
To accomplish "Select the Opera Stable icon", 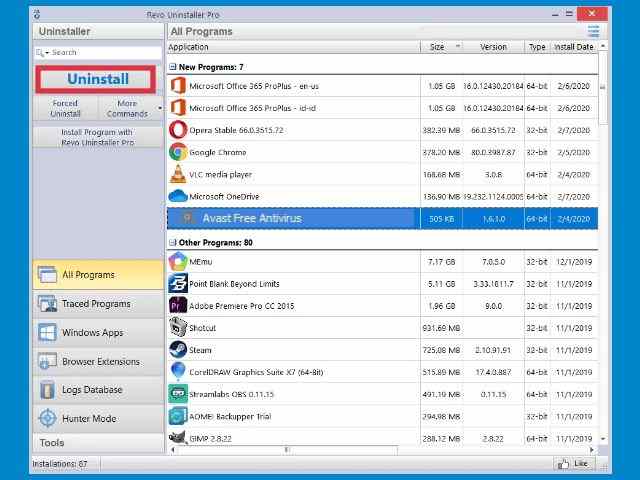I will pyautogui.click(x=178, y=130).
